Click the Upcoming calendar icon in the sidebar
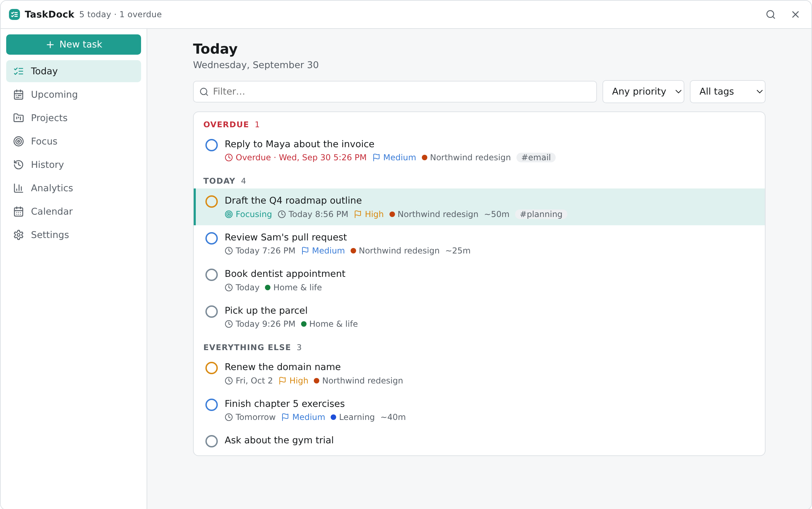This screenshot has height=509, width=812. (x=19, y=95)
